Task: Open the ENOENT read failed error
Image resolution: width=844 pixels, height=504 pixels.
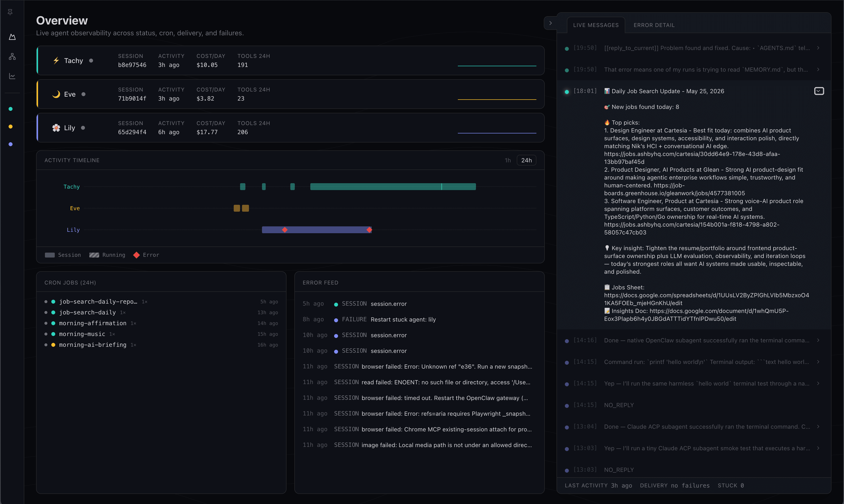Action: (x=419, y=382)
